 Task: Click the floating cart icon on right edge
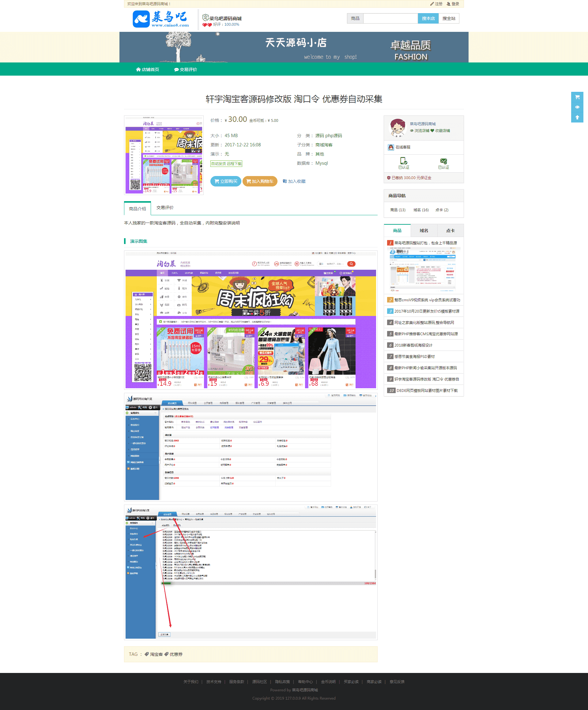[577, 97]
